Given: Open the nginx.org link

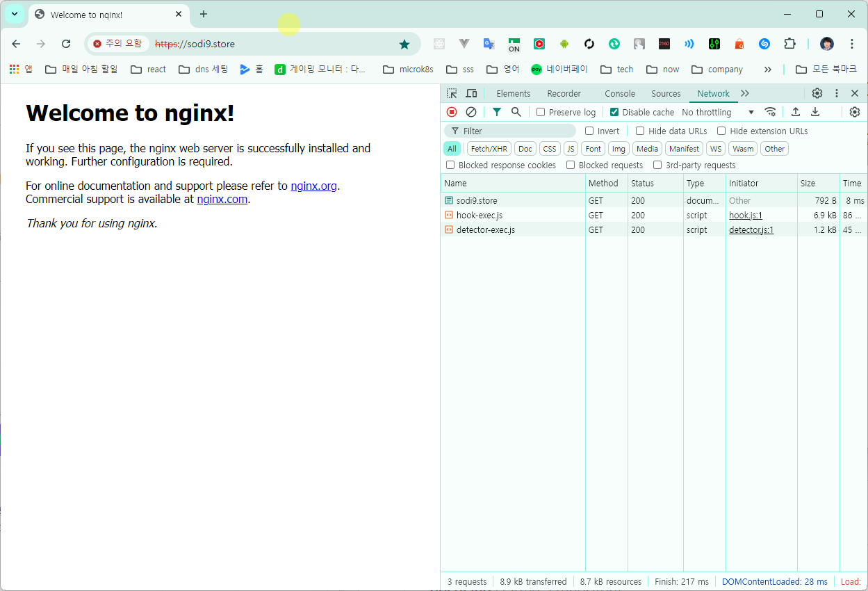Looking at the screenshot, I should (315, 186).
